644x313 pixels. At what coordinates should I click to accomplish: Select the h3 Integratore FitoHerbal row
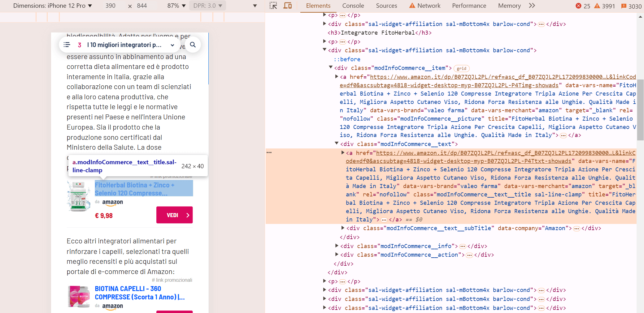(380, 32)
